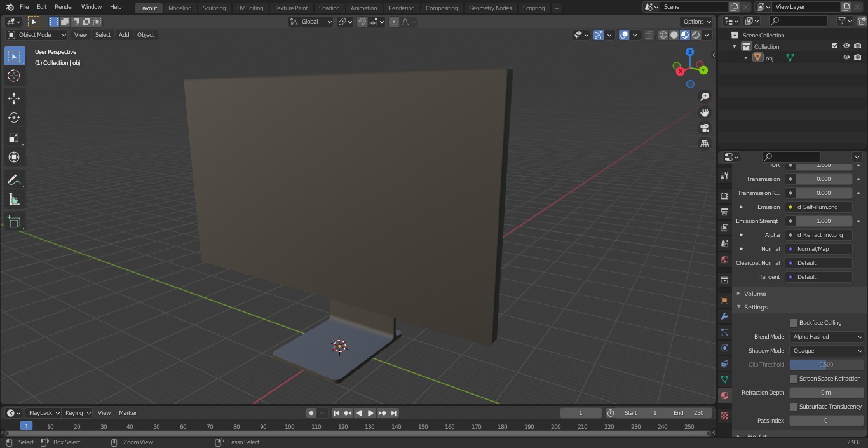Toggle the camera view icon
The width and height of the screenshot is (868, 448).
(x=704, y=128)
